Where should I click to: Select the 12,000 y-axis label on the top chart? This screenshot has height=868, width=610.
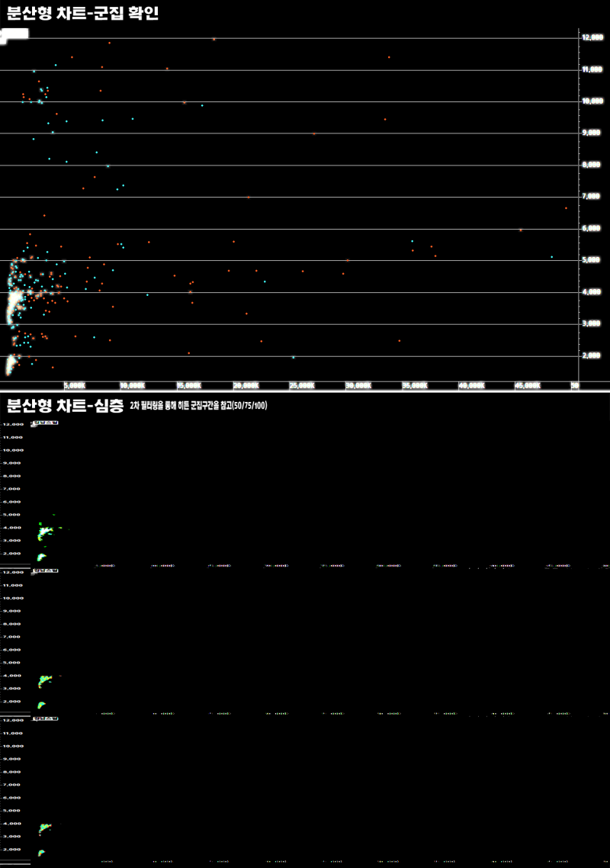click(592, 37)
